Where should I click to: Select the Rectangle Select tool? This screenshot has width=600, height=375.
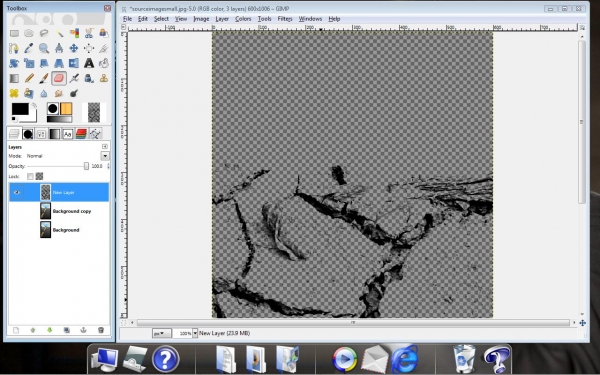14,33
